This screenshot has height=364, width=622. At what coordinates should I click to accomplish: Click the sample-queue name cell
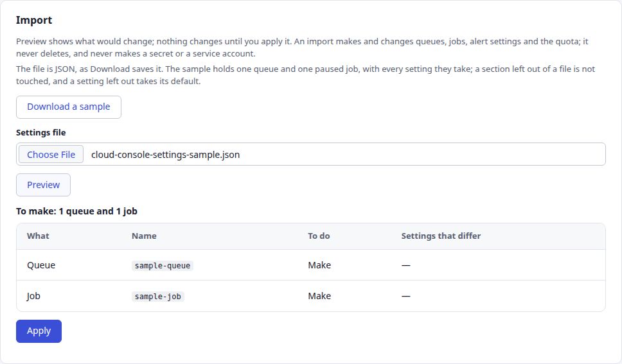162,265
